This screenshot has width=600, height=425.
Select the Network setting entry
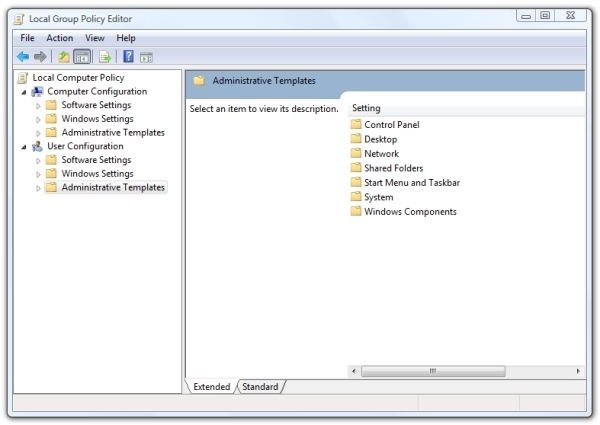tap(382, 154)
